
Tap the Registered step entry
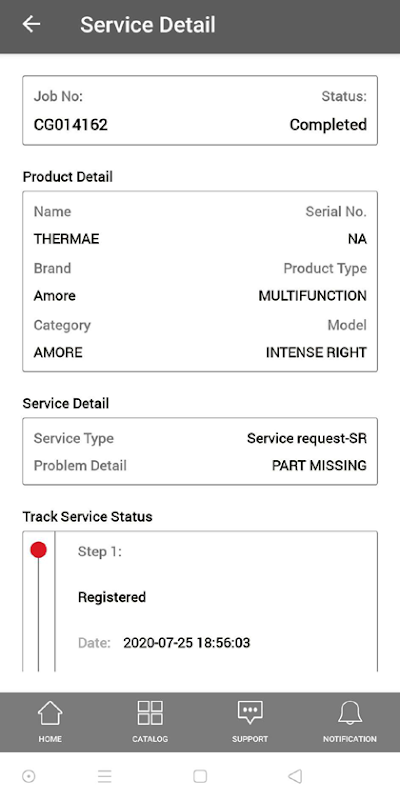pos(112,597)
